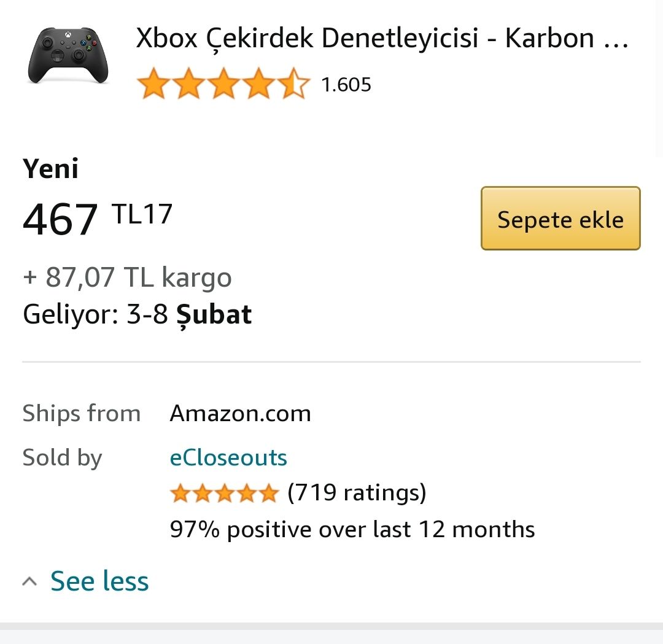
Task: Click the 87,07 TL kargo shipping cost
Action: tap(127, 277)
